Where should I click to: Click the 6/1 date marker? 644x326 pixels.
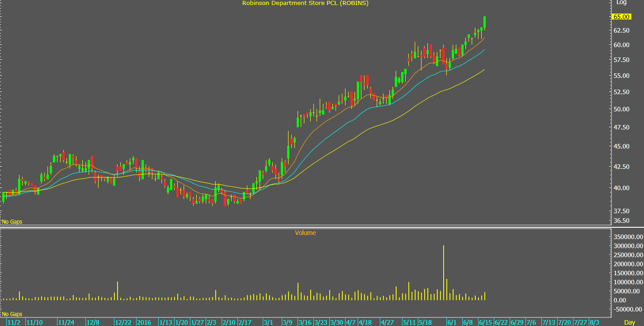click(452, 322)
